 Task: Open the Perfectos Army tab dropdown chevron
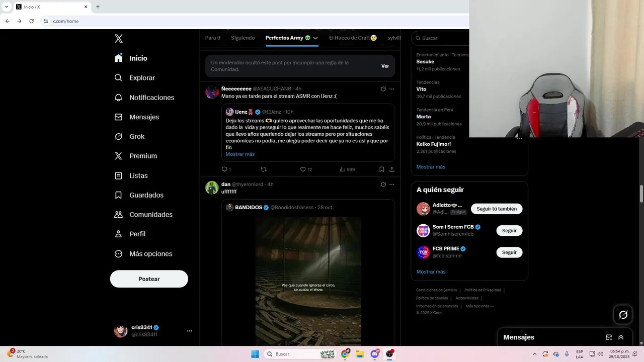pos(315,38)
